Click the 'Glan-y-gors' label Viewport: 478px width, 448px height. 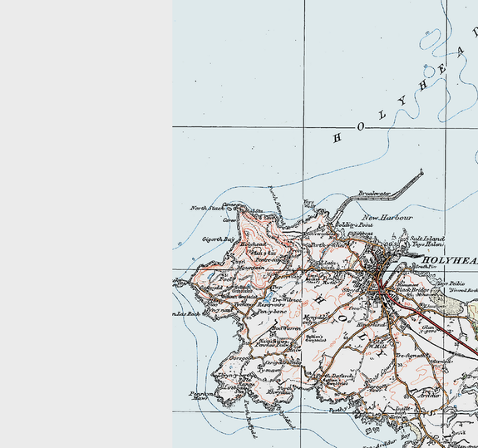coord(428,329)
